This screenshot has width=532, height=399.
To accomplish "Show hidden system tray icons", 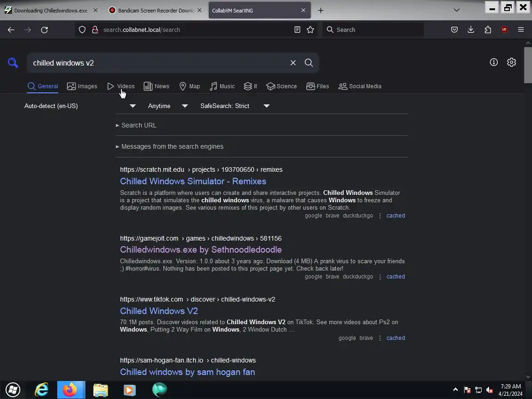I will tap(455, 389).
